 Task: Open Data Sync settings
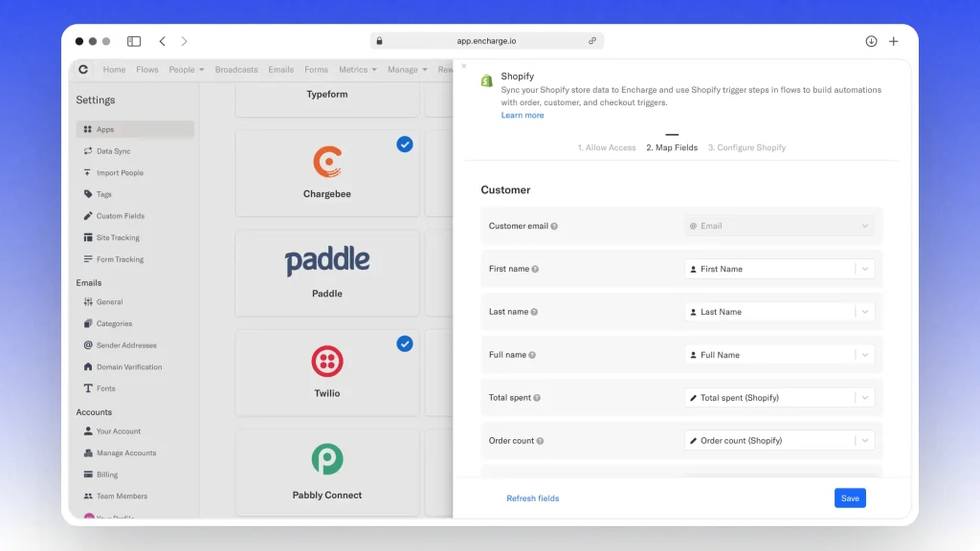pyautogui.click(x=88, y=151)
